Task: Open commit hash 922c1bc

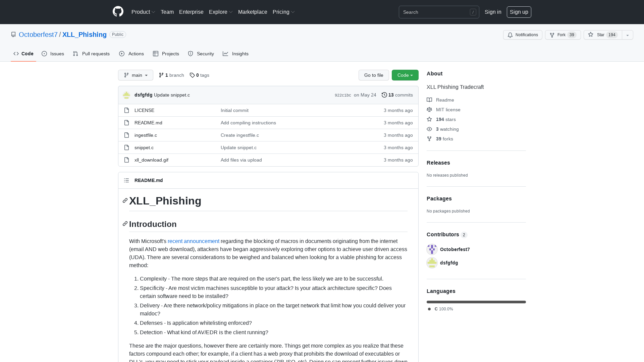Action: [343, 95]
